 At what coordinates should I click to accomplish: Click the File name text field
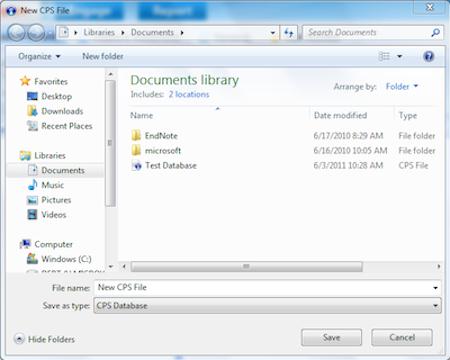pyautogui.click(x=262, y=288)
